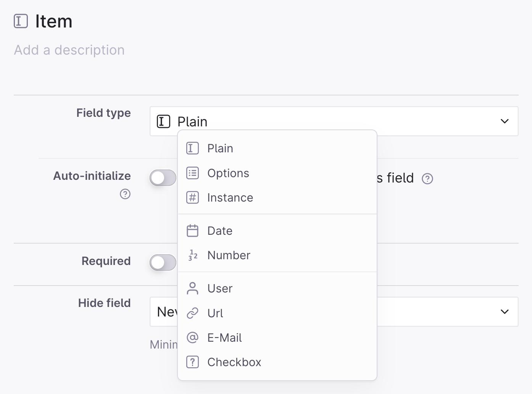Collapse the Field type dropdown chevron
532x394 pixels.
505,121
